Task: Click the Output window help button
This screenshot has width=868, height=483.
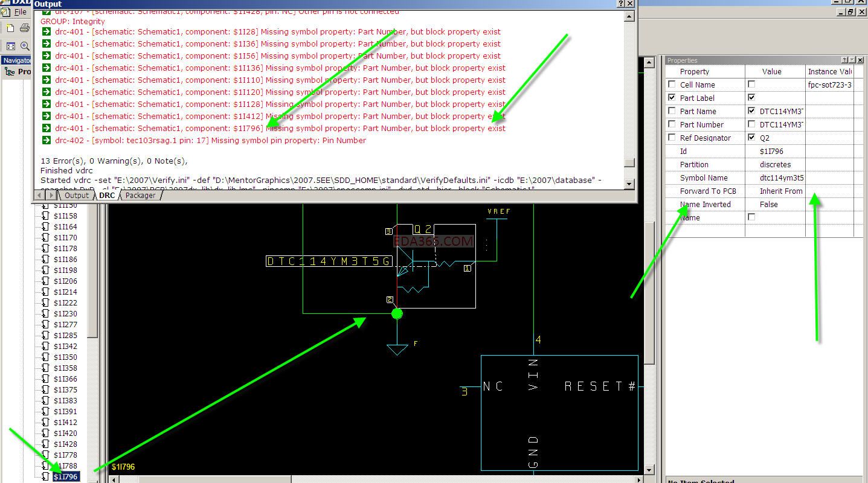Action: point(621,4)
